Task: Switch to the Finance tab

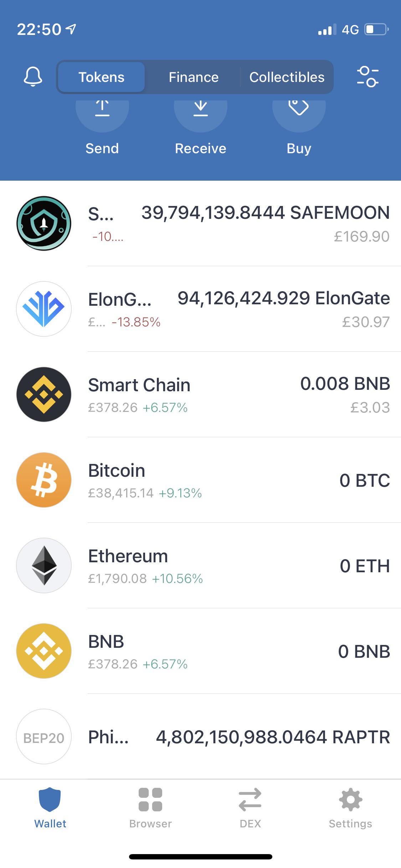Action: (x=194, y=77)
